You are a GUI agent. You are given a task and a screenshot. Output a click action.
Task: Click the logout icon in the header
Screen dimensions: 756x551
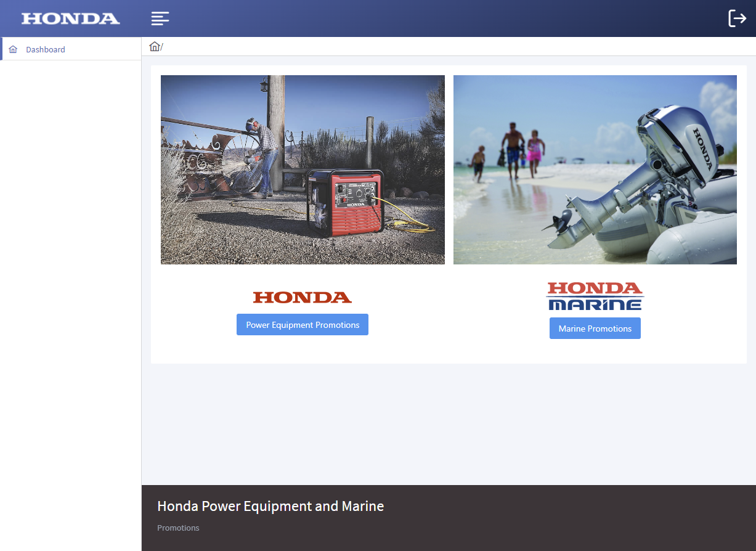point(737,18)
